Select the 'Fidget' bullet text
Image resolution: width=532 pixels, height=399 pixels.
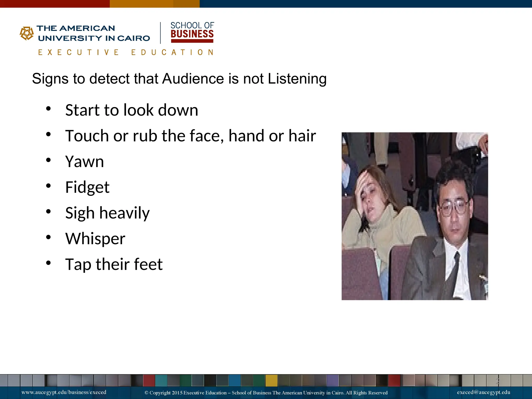pos(87,187)
